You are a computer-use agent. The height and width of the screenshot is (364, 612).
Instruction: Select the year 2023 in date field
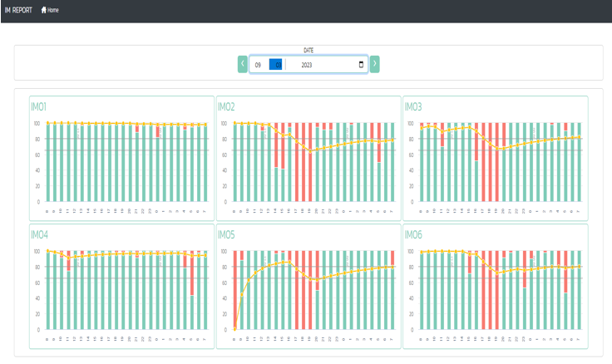pos(306,64)
